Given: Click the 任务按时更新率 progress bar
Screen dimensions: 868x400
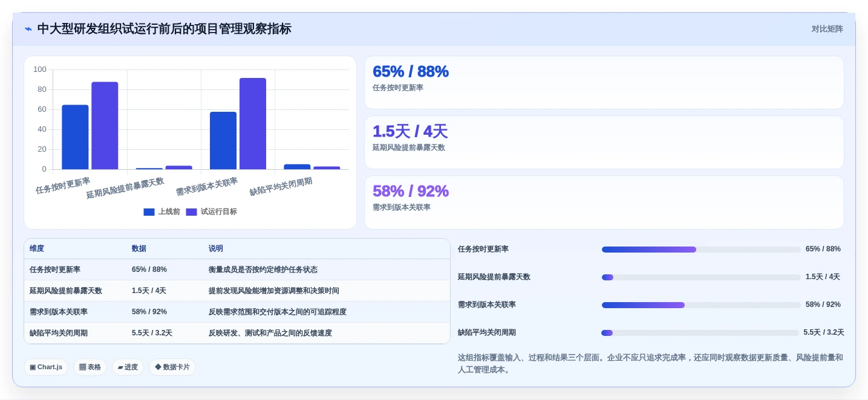Looking at the screenshot, I should 701,250.
